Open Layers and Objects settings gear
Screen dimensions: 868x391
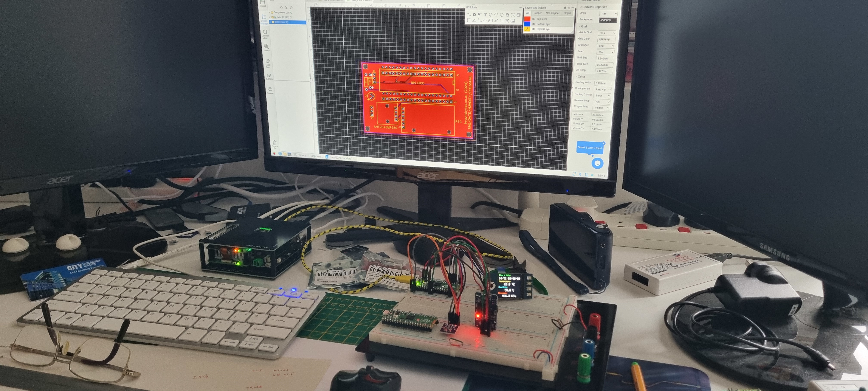(x=569, y=8)
